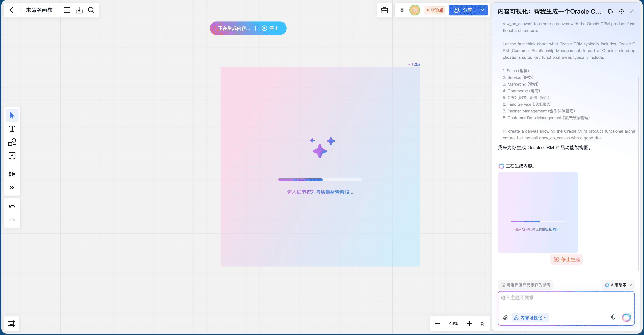View the 1399点 points balance
This screenshot has height=335, width=644.
point(435,10)
